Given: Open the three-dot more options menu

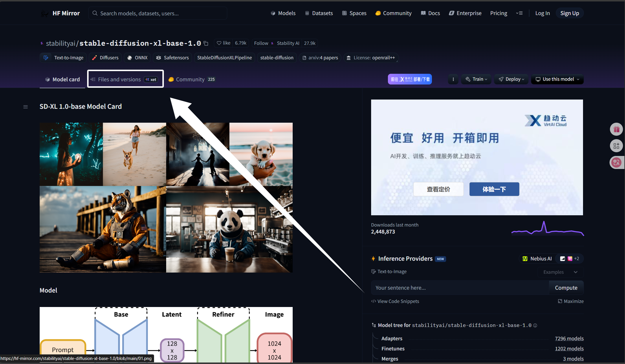Looking at the screenshot, I should click(453, 79).
